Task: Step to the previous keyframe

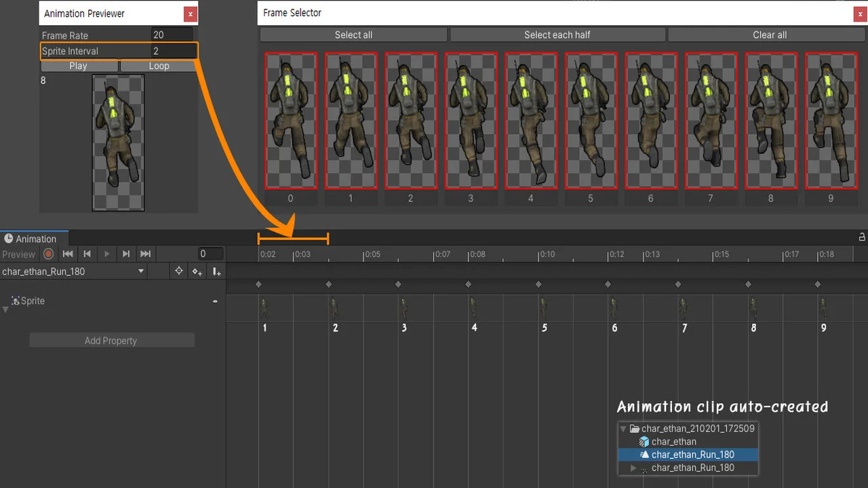Action: pos(87,254)
